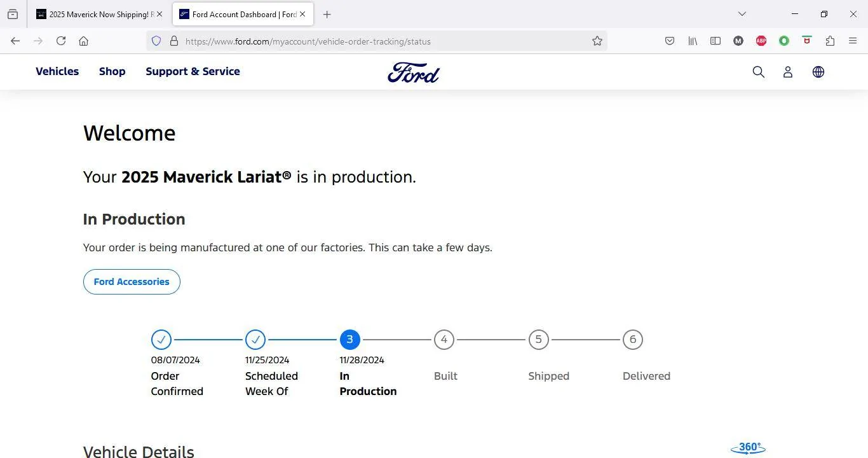Screen dimensions: 868x458
Task: Open the Ford site search
Action: [x=758, y=72]
